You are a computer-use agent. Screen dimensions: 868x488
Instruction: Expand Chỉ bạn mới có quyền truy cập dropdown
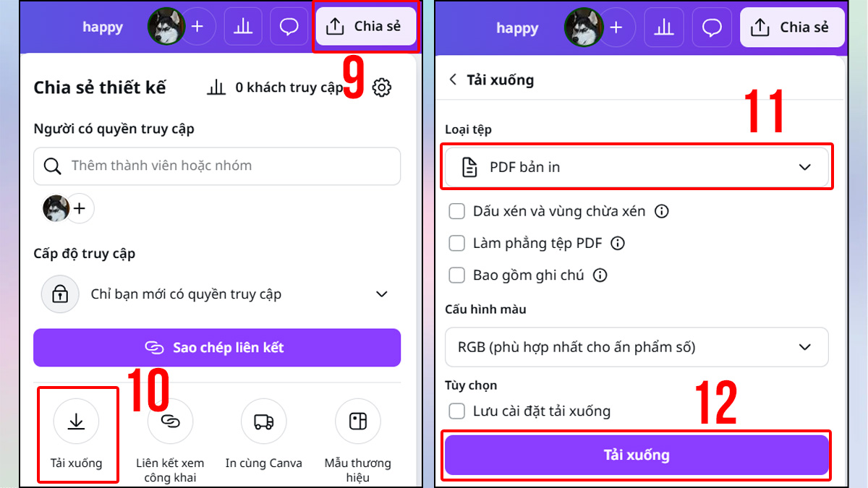pyautogui.click(x=217, y=294)
